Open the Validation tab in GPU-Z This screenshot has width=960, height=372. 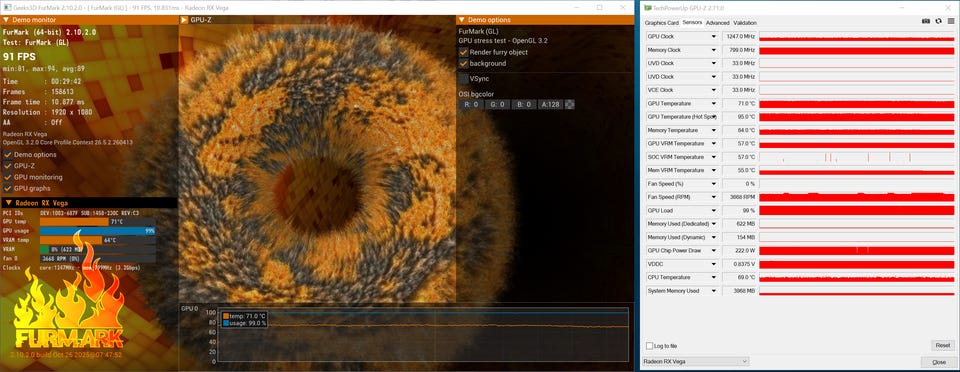744,23
